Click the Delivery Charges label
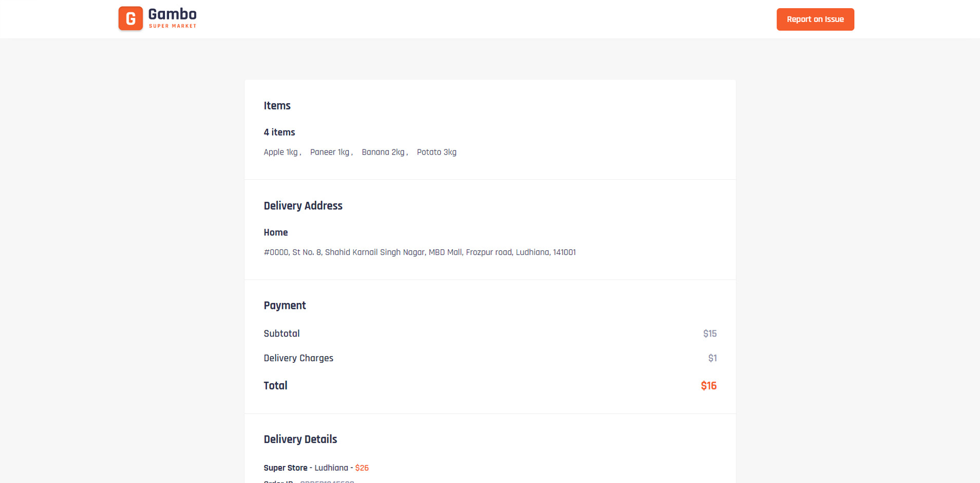The width and height of the screenshot is (980, 483). point(298,358)
